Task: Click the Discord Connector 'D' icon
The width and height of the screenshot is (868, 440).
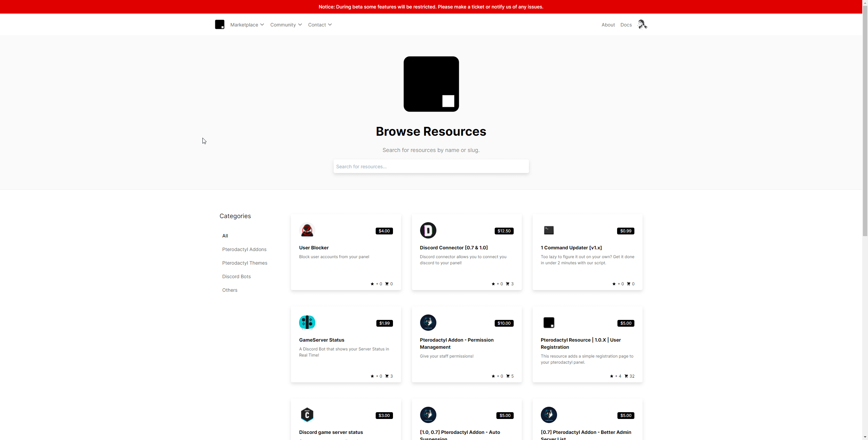Action: click(x=428, y=231)
